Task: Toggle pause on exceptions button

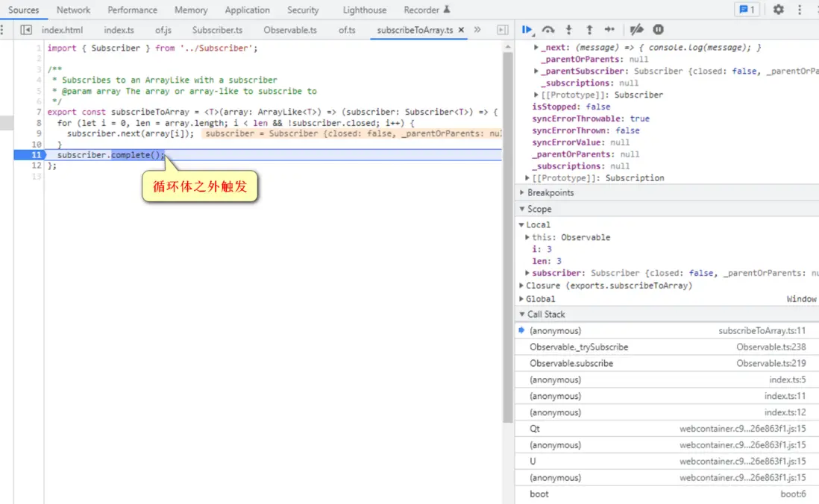Action: [x=659, y=30]
